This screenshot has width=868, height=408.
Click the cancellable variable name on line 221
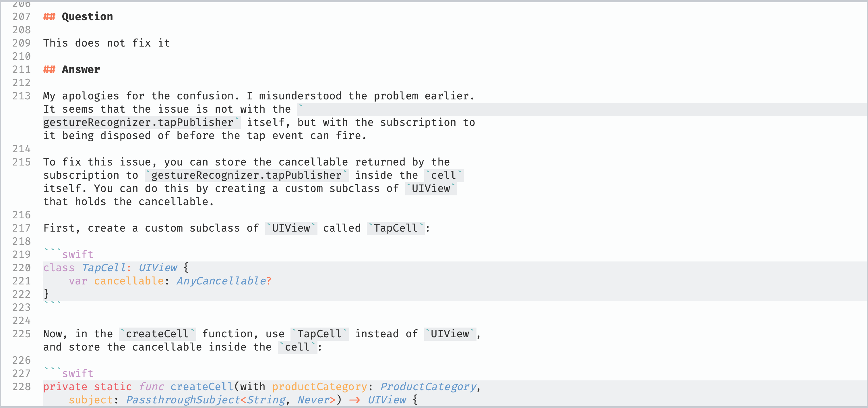coord(129,281)
